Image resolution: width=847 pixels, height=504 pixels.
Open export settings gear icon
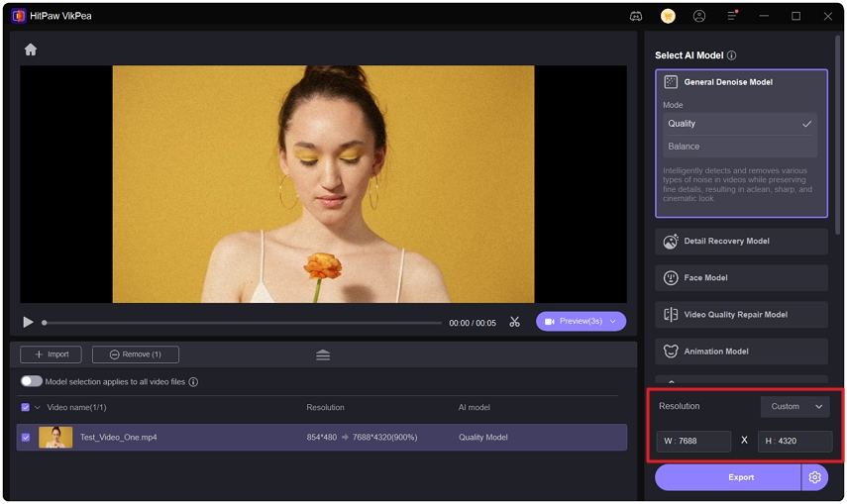(x=814, y=477)
